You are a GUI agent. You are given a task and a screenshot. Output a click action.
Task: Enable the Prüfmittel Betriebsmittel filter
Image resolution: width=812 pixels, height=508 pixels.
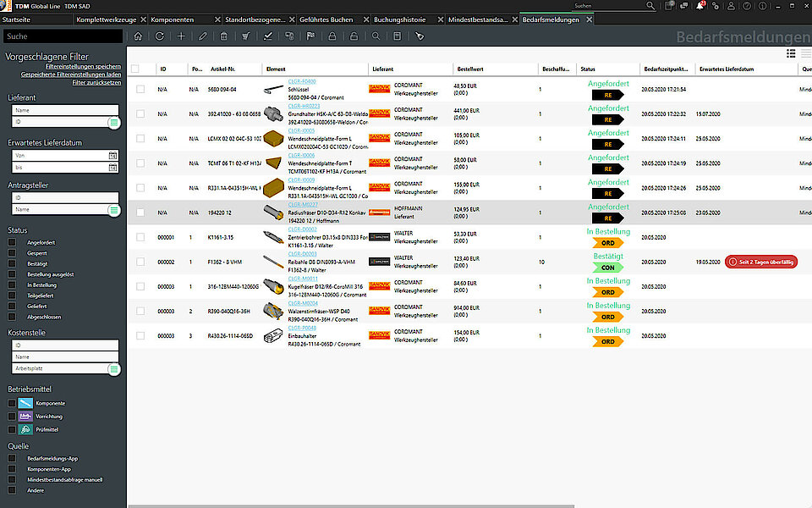(12, 429)
